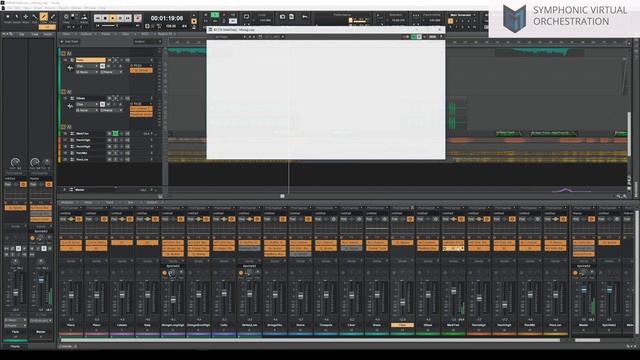Screen dimensions: 640x360
Task: Open the Window menu
Action: (x=90, y=7)
